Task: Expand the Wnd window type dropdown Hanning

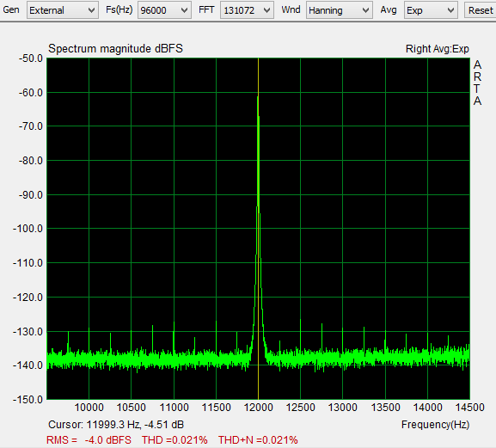Action: pyautogui.click(x=339, y=10)
